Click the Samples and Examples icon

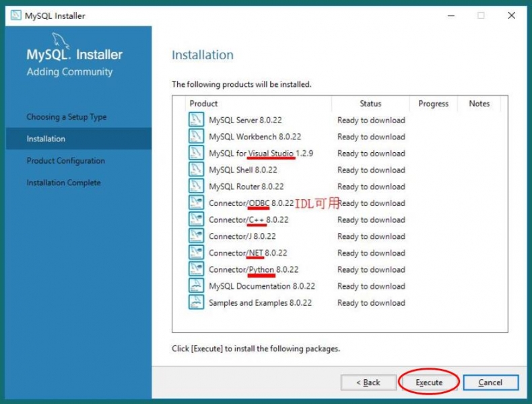[196, 302]
